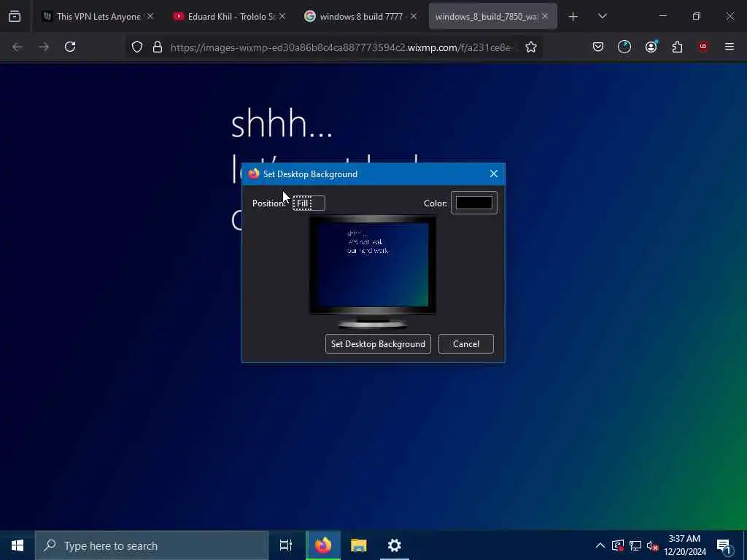Viewport: 747px width, 560px height.
Task: Open Firefox View icon in tab strip
Action: (x=15, y=16)
